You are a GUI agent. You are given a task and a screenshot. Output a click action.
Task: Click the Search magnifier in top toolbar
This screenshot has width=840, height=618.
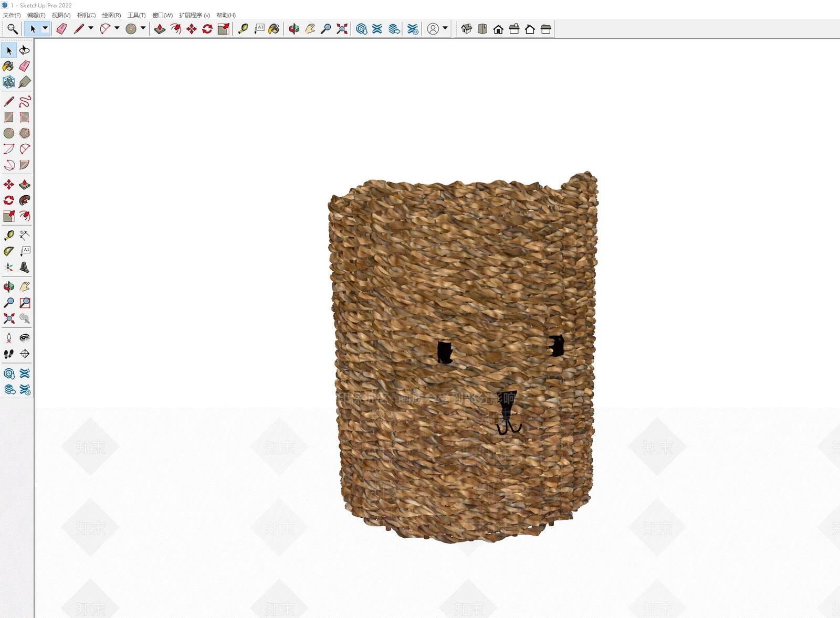click(13, 29)
